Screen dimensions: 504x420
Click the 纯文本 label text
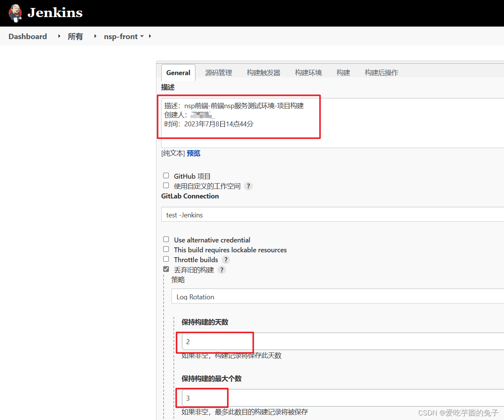(x=173, y=153)
